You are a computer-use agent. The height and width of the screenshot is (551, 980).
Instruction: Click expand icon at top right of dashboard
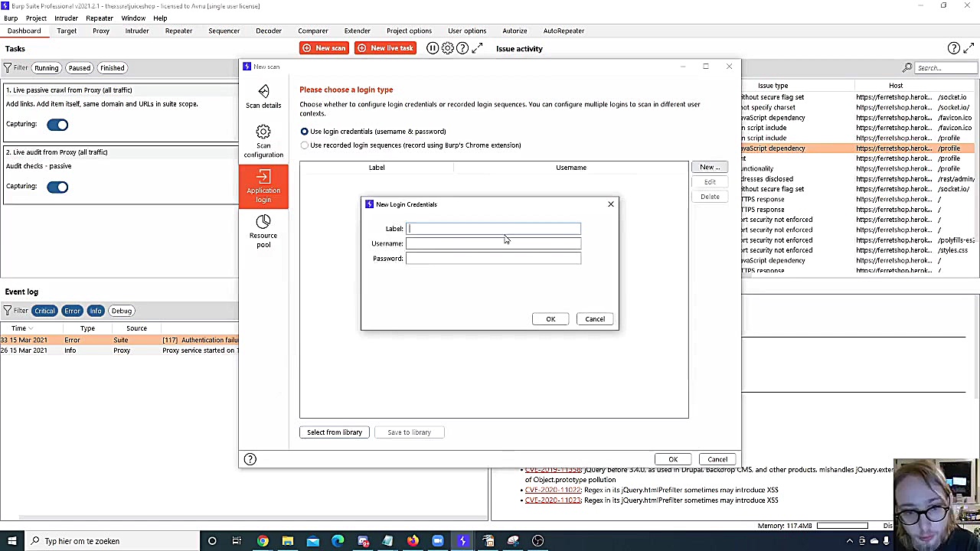pyautogui.click(x=969, y=48)
